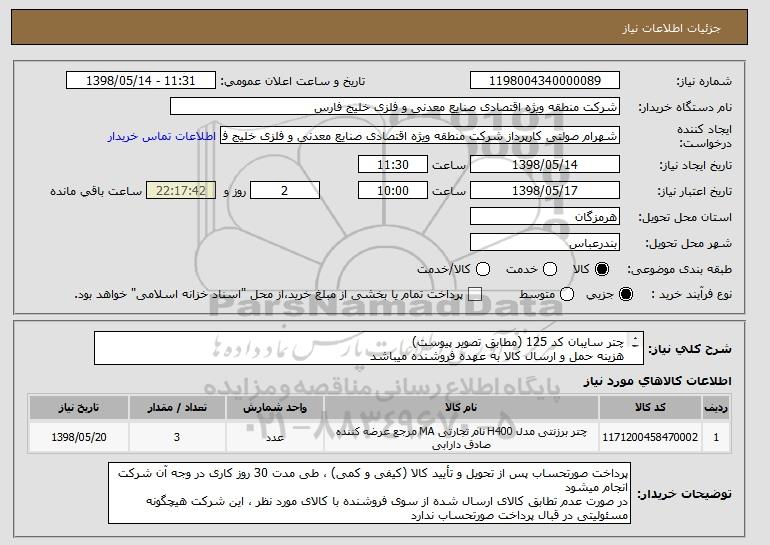Click the stepper arrows of the description box

(635, 342)
